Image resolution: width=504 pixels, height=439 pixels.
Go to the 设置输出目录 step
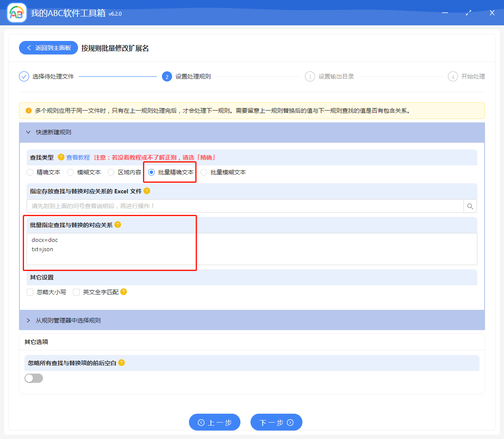[310, 76]
